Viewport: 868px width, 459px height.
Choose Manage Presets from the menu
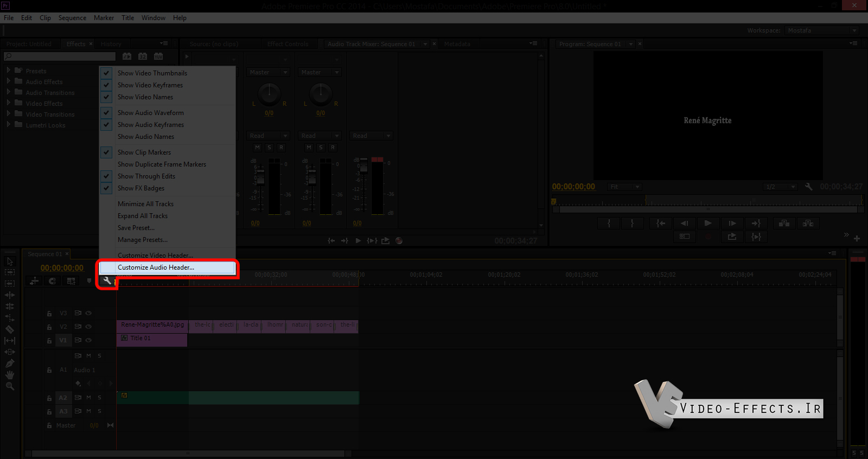168,240
